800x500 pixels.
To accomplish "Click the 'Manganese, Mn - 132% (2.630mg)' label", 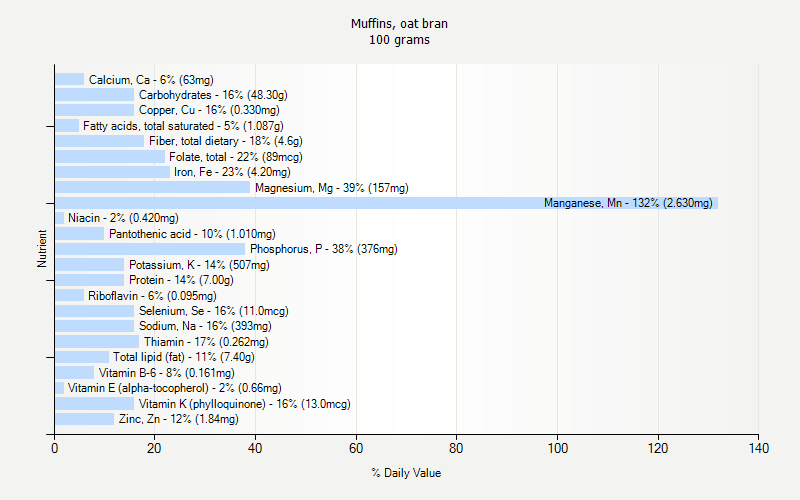I will (x=628, y=203).
